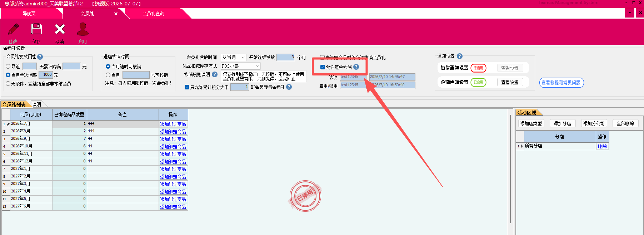Click the 已绑定商品数量 column header
Screen dimensions: 644x235
[69, 114]
